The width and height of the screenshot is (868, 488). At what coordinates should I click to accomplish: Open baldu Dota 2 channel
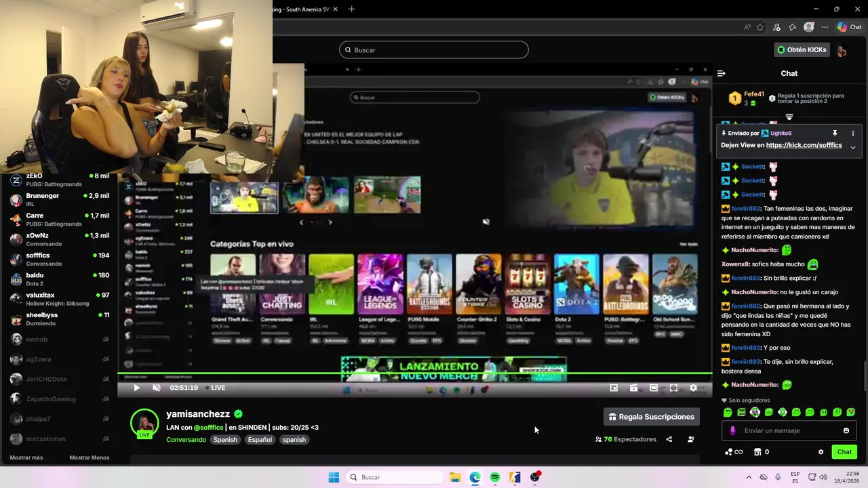pos(60,279)
